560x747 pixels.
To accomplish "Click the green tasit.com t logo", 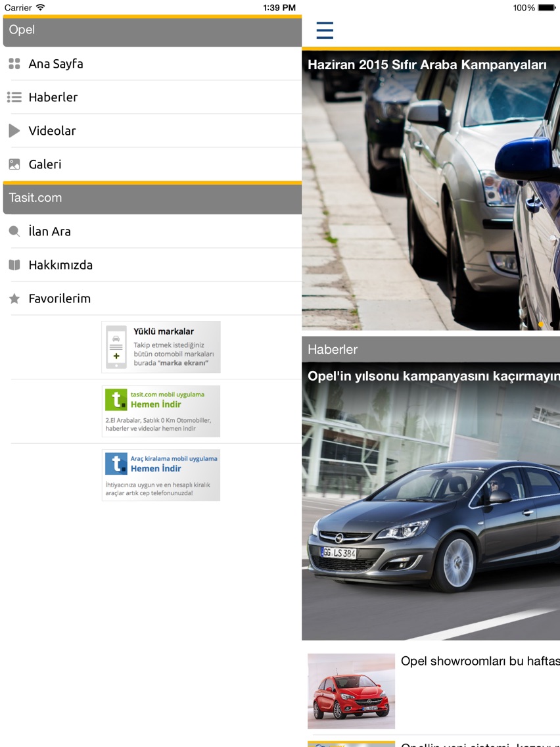I will click(x=116, y=399).
